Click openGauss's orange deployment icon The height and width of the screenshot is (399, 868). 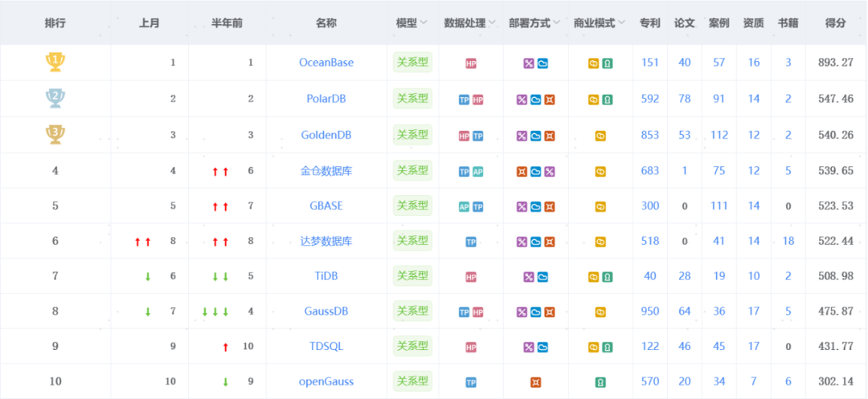click(535, 382)
